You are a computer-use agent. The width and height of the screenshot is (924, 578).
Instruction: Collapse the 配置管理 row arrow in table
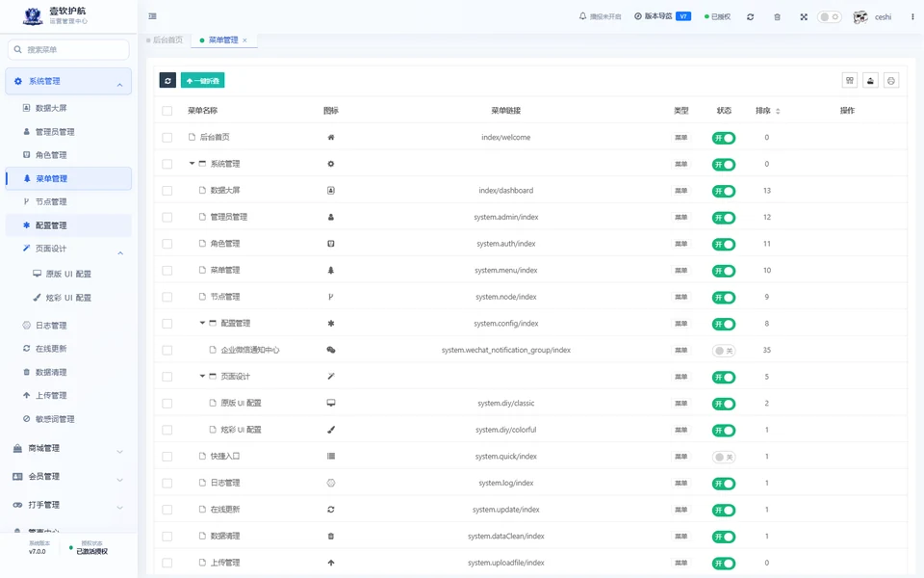(202, 324)
